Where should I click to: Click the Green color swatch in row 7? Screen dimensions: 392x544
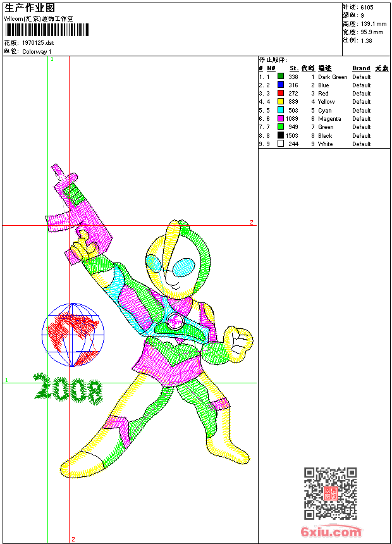click(281, 127)
